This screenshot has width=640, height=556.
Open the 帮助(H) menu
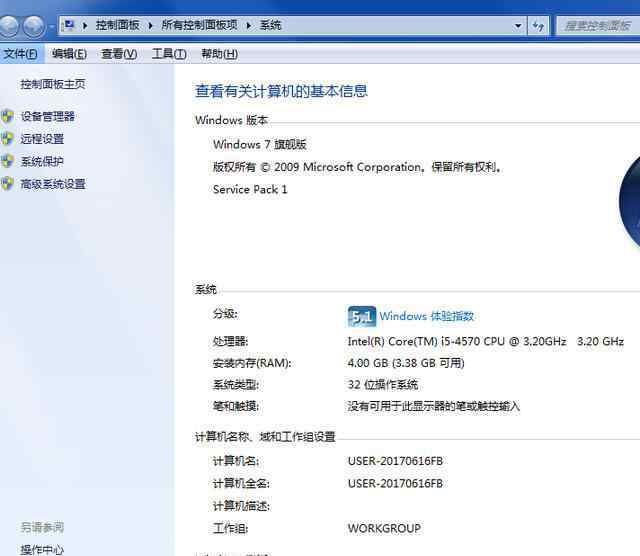point(219,54)
